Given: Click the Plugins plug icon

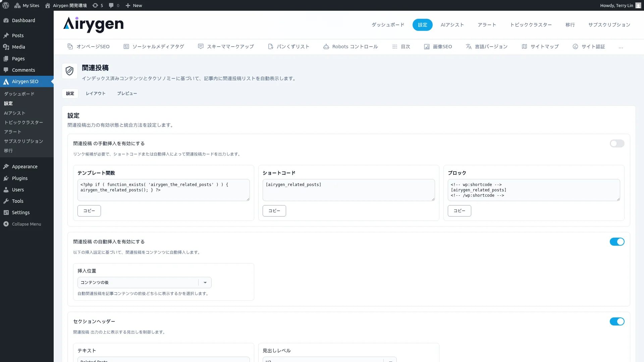Looking at the screenshot, I should (x=6, y=178).
